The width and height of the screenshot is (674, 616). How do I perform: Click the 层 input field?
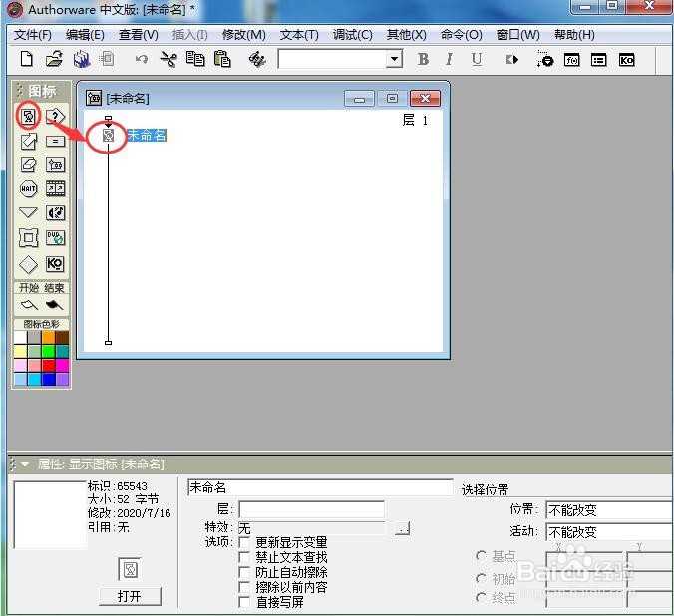pos(312,509)
